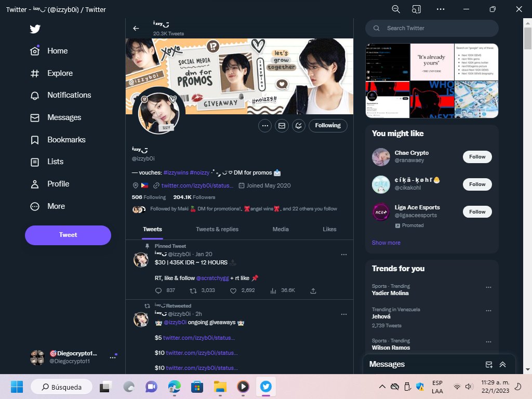
Task: Open Notifications in the sidebar
Action: [60, 96]
